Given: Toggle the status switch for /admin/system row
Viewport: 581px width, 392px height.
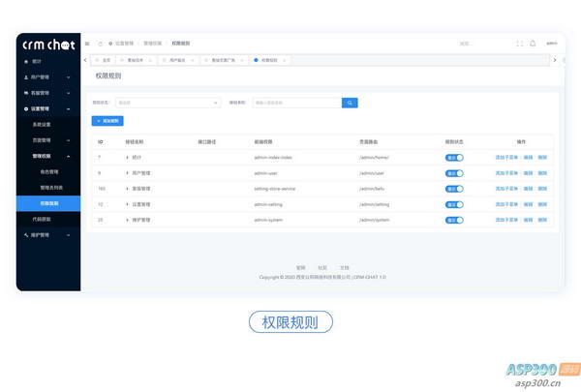Looking at the screenshot, I should click(x=454, y=220).
